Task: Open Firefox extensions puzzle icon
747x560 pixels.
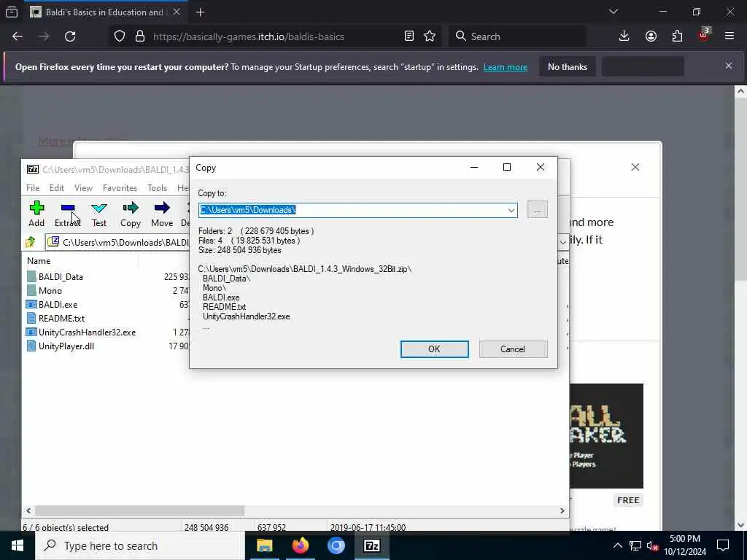Action: [677, 36]
